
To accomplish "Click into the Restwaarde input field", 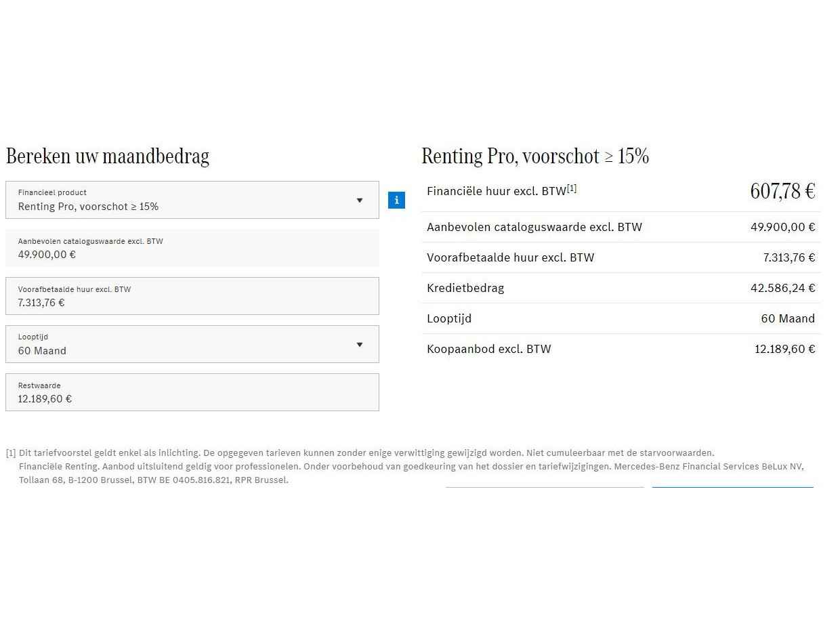I will click(192, 392).
